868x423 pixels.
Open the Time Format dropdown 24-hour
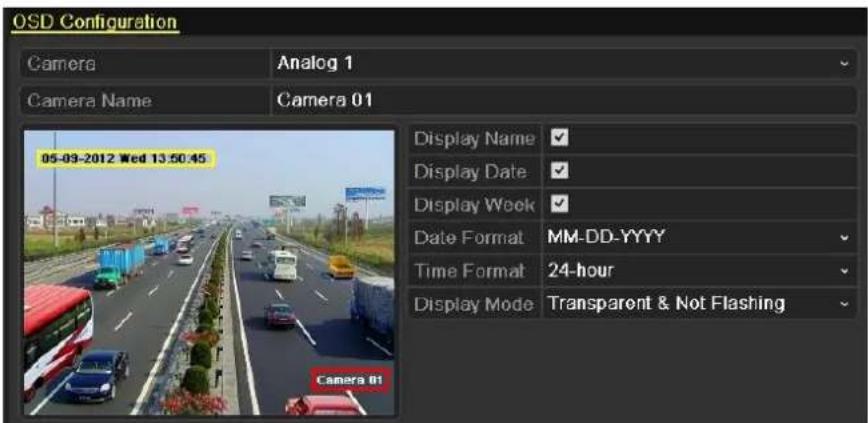700,271
